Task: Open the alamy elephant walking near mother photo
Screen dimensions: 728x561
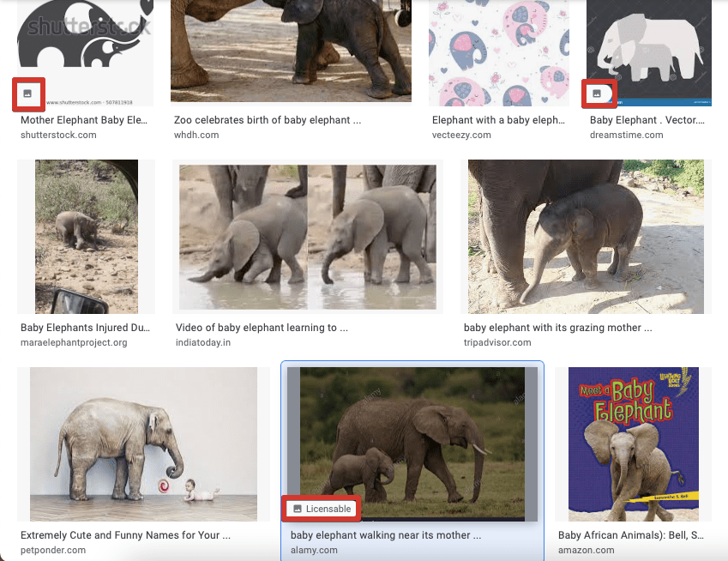Action: click(412, 444)
